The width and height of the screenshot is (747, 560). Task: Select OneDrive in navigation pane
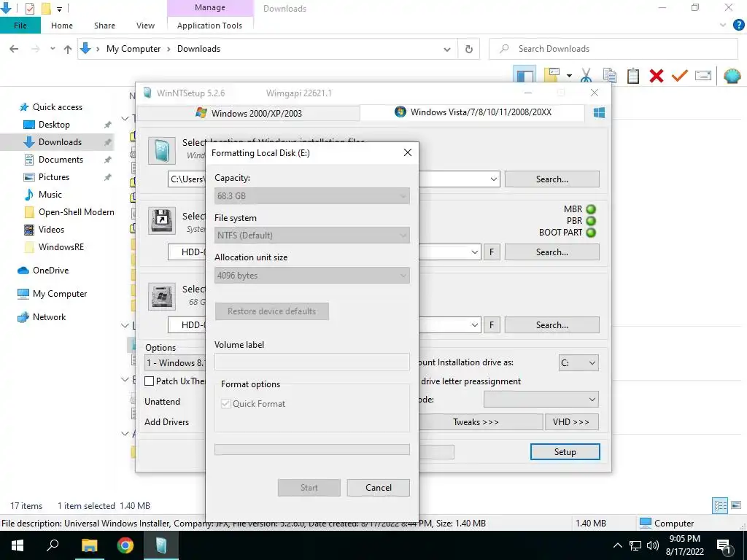(50, 271)
